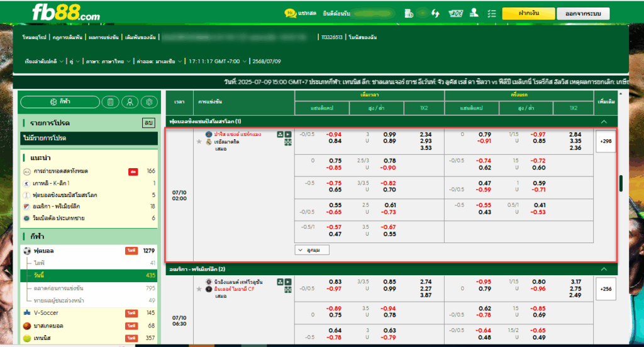
Task: Click the Real Madrid team crest
Action: (209, 142)
